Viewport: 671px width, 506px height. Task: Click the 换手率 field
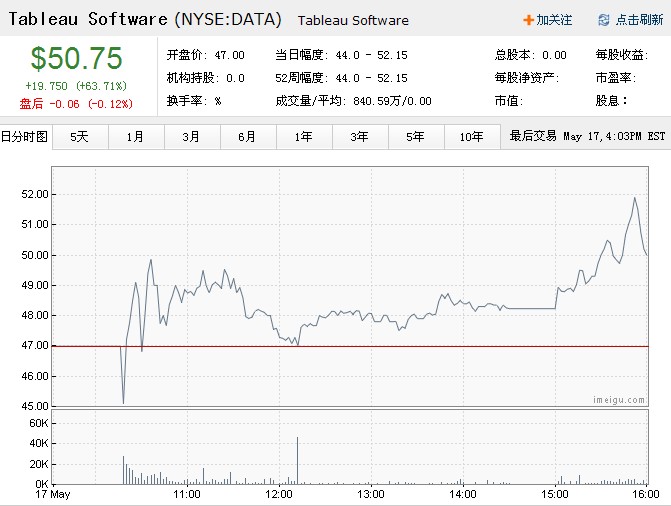tap(194, 101)
